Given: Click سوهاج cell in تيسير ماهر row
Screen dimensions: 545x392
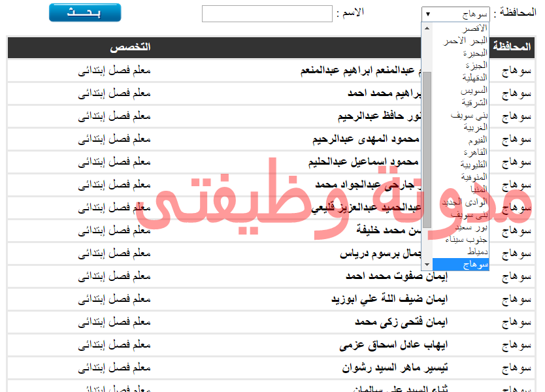Looking at the screenshot, I should 516,368.
